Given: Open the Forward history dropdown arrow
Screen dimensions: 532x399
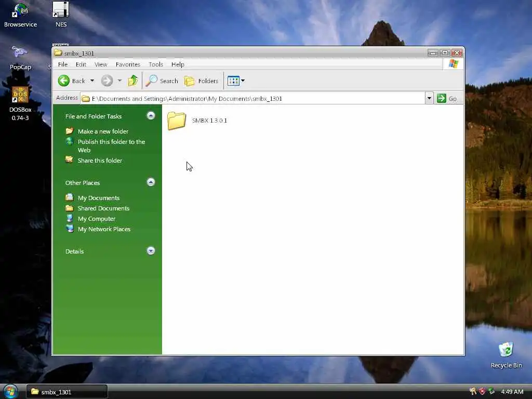Looking at the screenshot, I should pos(119,81).
